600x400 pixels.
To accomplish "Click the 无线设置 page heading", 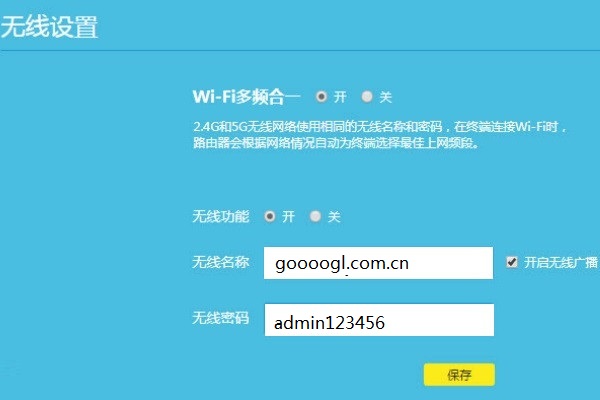I will [49, 27].
